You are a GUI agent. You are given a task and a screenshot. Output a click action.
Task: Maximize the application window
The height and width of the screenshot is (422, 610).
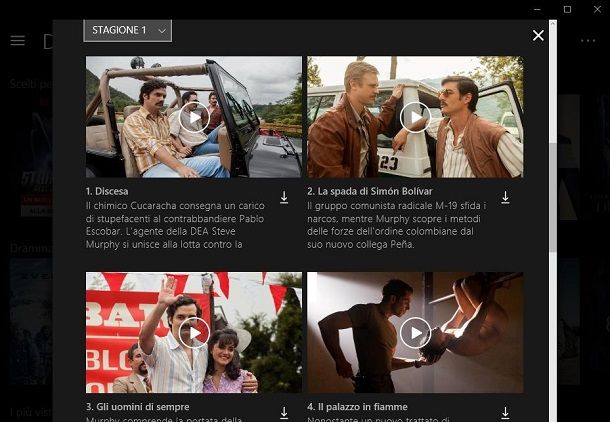(567, 9)
